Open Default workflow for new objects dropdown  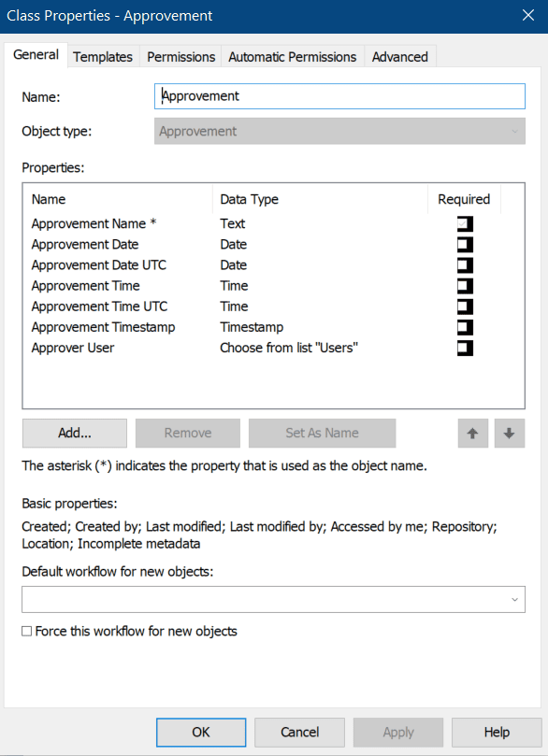tap(273, 599)
